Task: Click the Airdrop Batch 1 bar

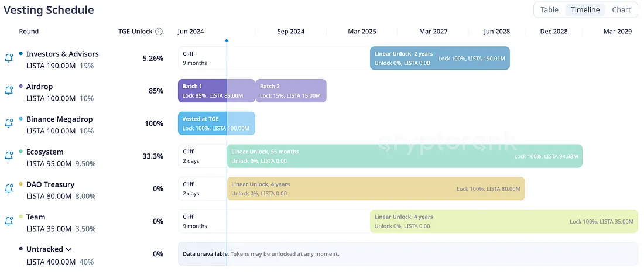Action: coord(202,91)
